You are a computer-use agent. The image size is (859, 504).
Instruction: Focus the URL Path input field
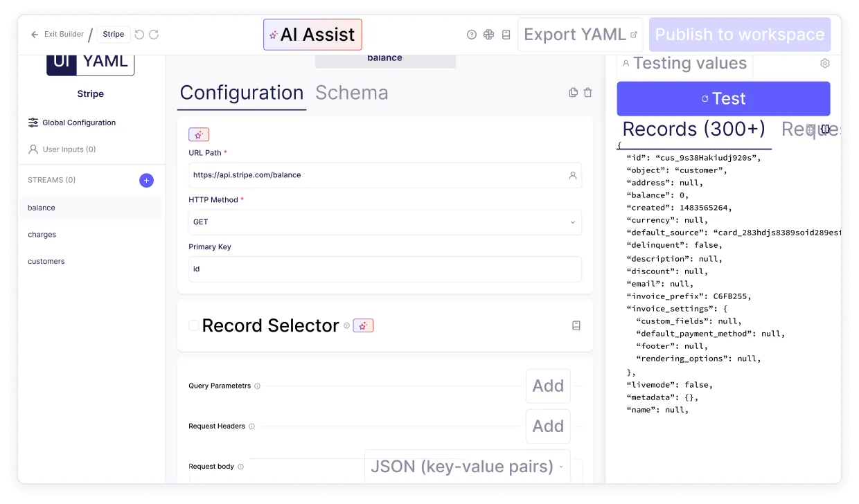(385, 176)
